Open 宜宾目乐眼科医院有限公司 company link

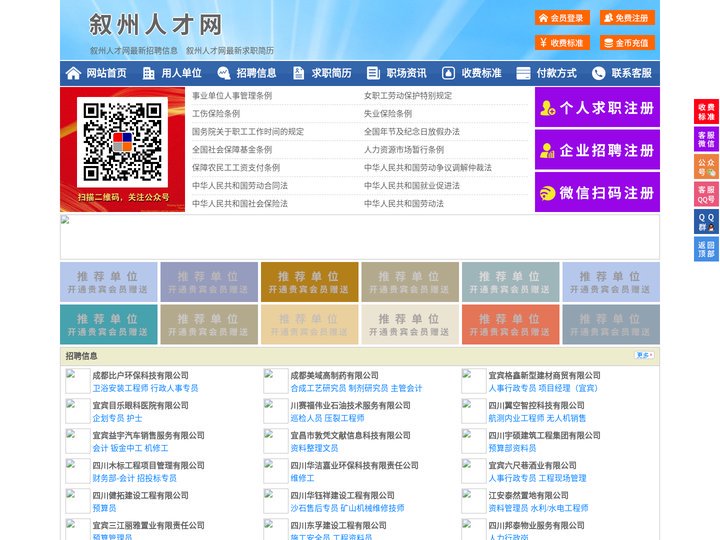point(141,405)
